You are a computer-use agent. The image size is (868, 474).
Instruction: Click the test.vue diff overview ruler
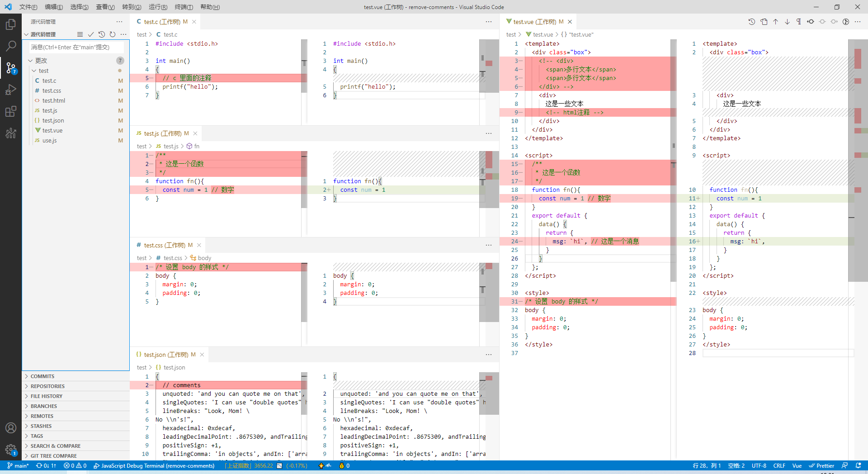[858, 160]
